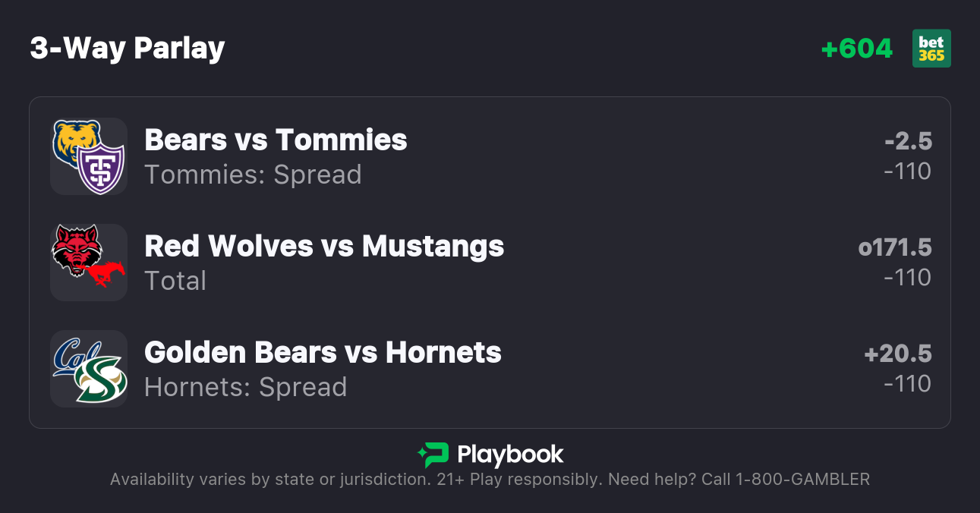Click the green Playbook logo icon
980x513 pixels.
(433, 455)
